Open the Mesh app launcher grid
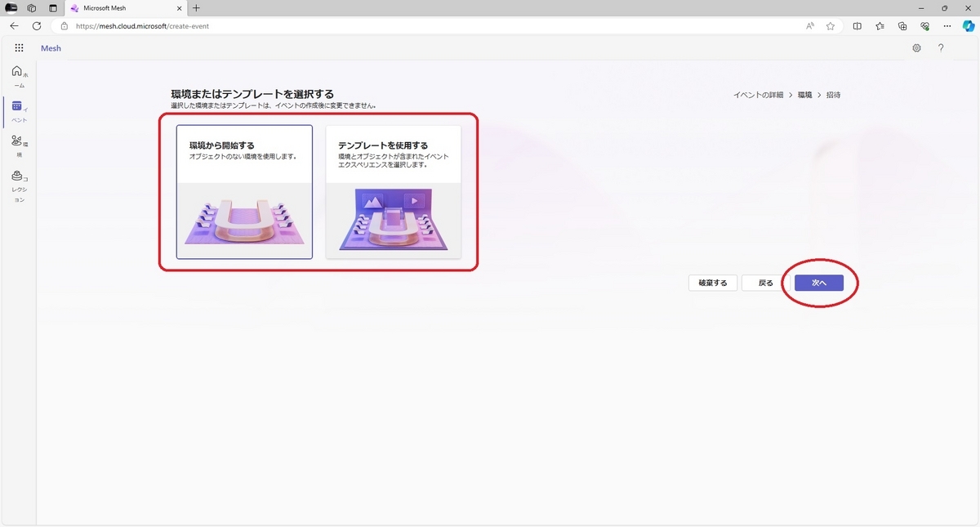Viewport: 980px width, 527px height. click(19, 48)
